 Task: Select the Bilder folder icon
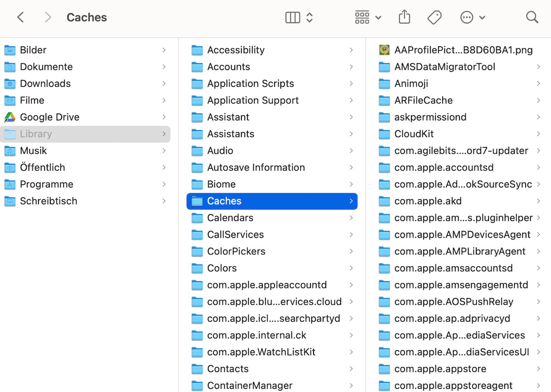10,50
